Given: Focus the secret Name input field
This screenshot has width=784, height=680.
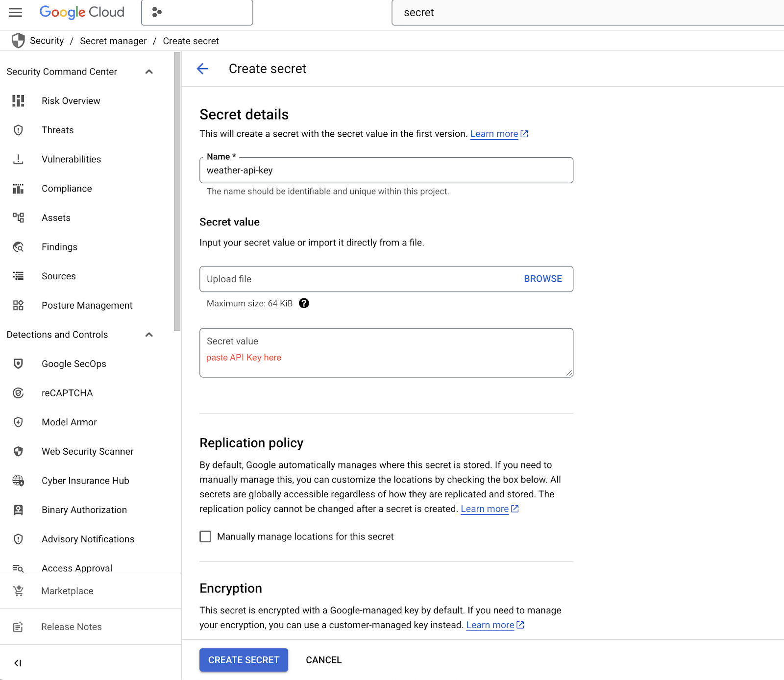Looking at the screenshot, I should click(x=386, y=170).
